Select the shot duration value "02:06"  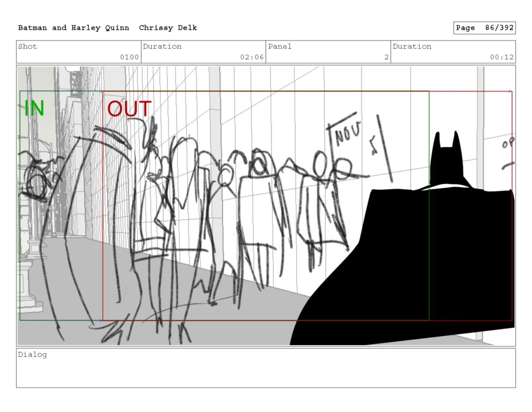click(252, 57)
